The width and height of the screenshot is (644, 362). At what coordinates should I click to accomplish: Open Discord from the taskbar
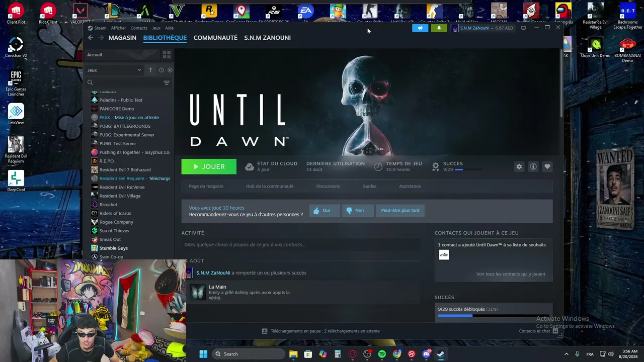[x=426, y=354]
